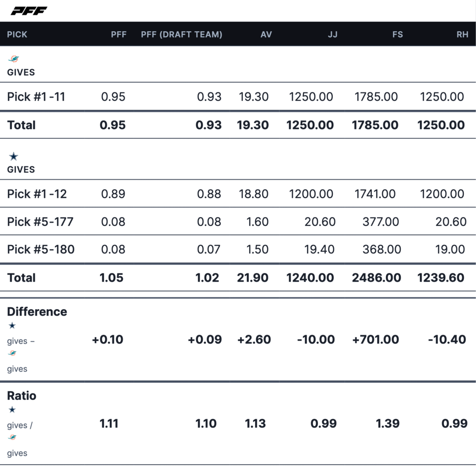Click the Pick #5-180 row label
The width and height of the screenshot is (476, 466).
(x=41, y=249)
